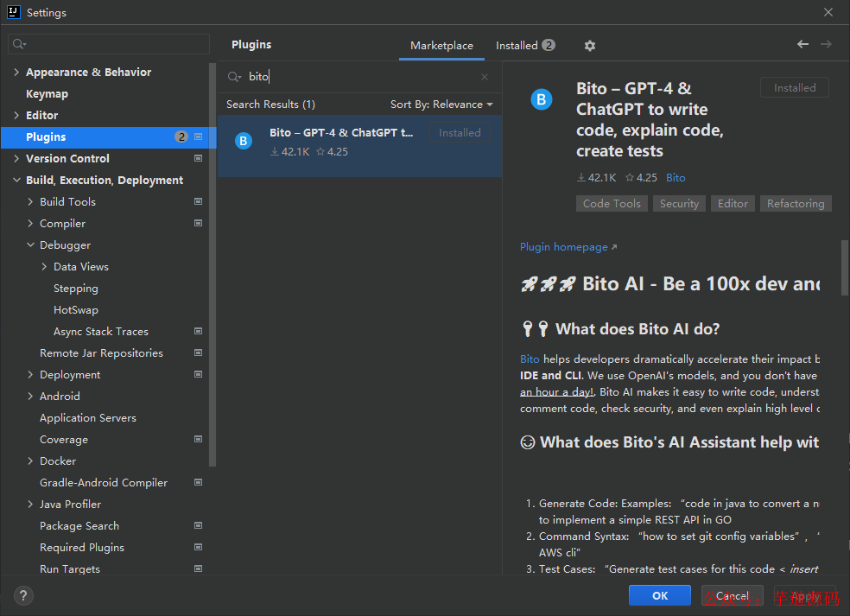Click the project-level icon beside Coverage
This screenshot has height=616, width=850.
pyautogui.click(x=199, y=439)
